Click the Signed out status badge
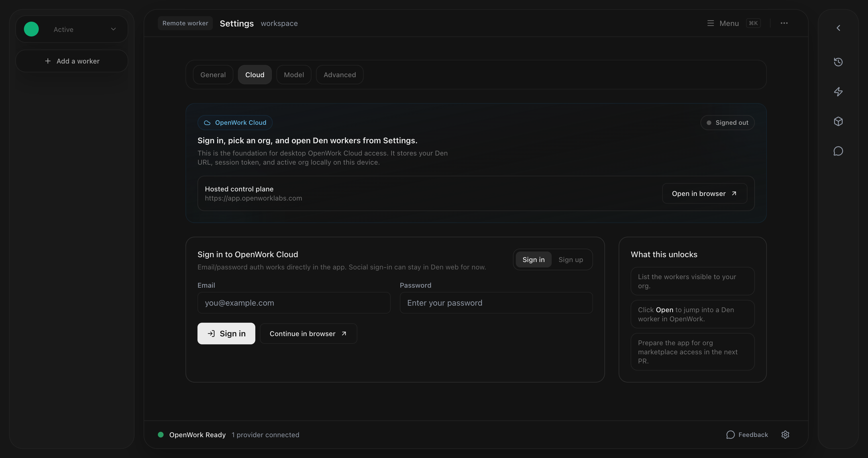 tap(727, 122)
